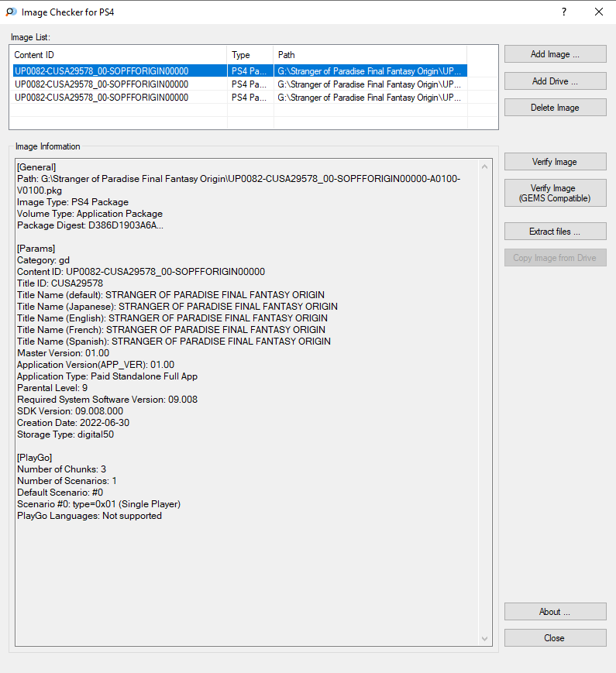Click the 'Title ID: CUSA29578' line

[x=60, y=283]
